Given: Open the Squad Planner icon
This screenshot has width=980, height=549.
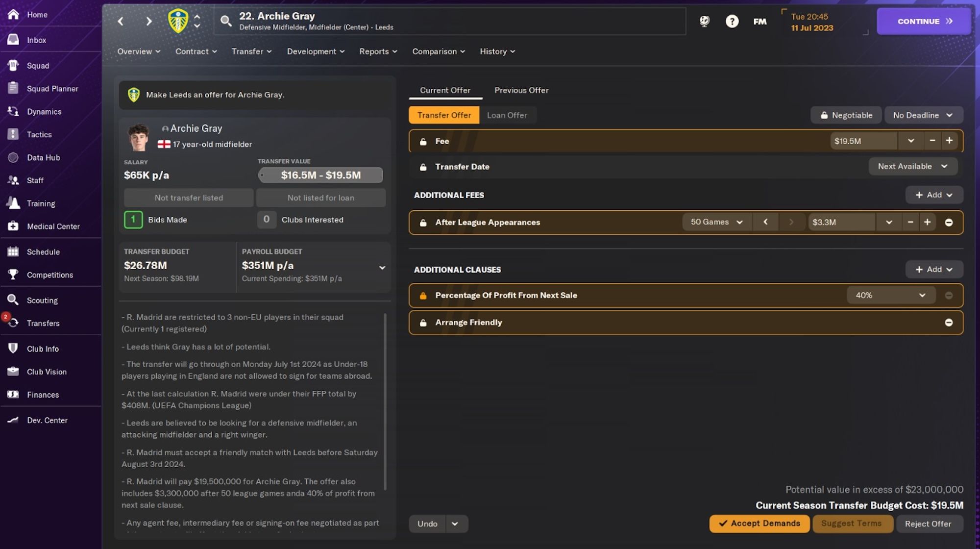Looking at the screenshot, I should pyautogui.click(x=13, y=88).
